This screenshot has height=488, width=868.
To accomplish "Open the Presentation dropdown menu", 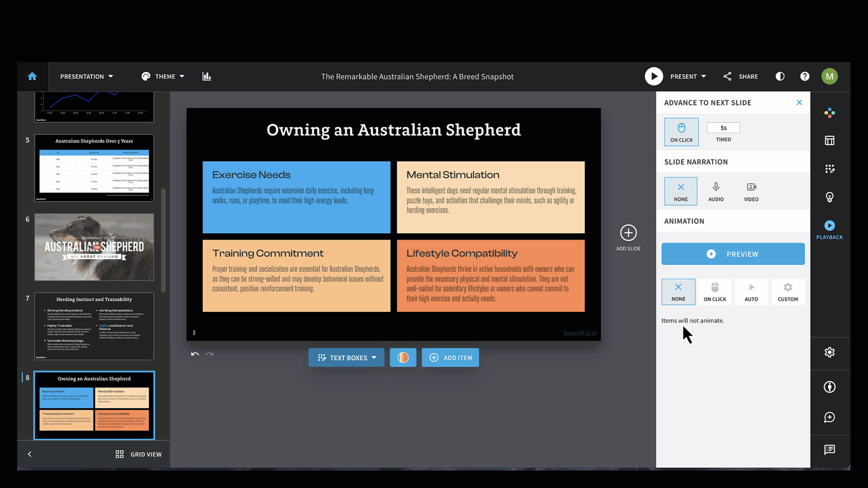I will coord(86,76).
